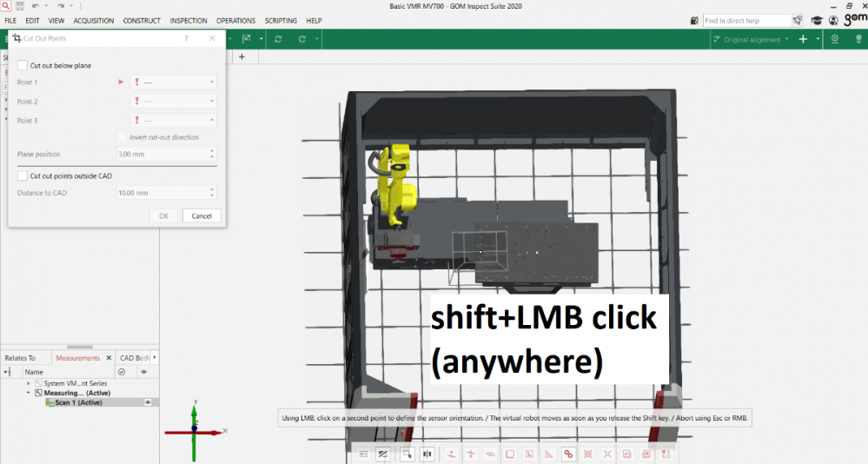Click the red square outline icon in bottom toolbar
This screenshot has height=464, width=868.
[x=510, y=454]
